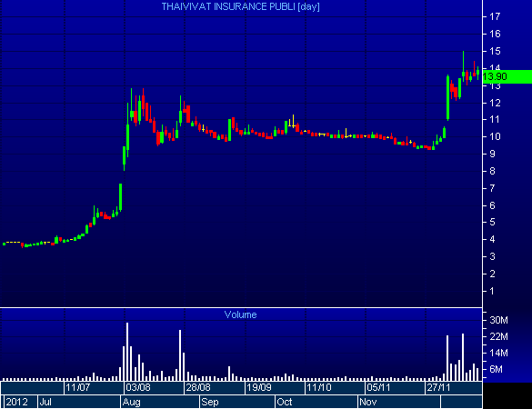
Task: Select the 11/07 date marker
Action: [77, 387]
